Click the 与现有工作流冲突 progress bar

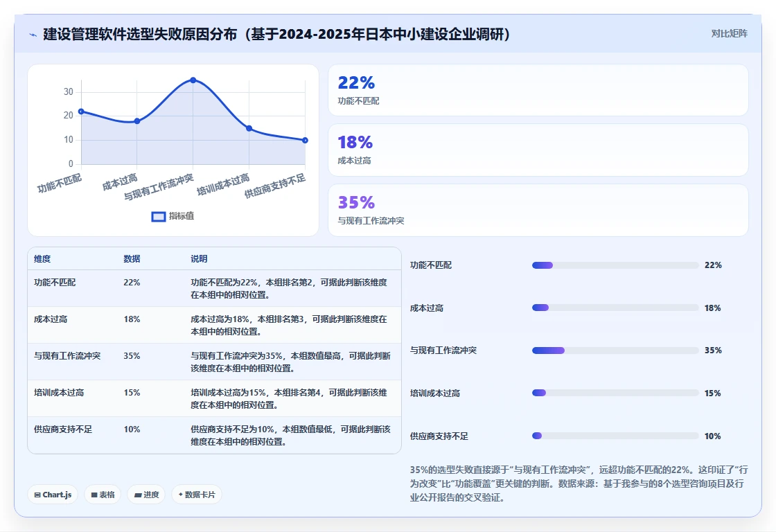615,351
